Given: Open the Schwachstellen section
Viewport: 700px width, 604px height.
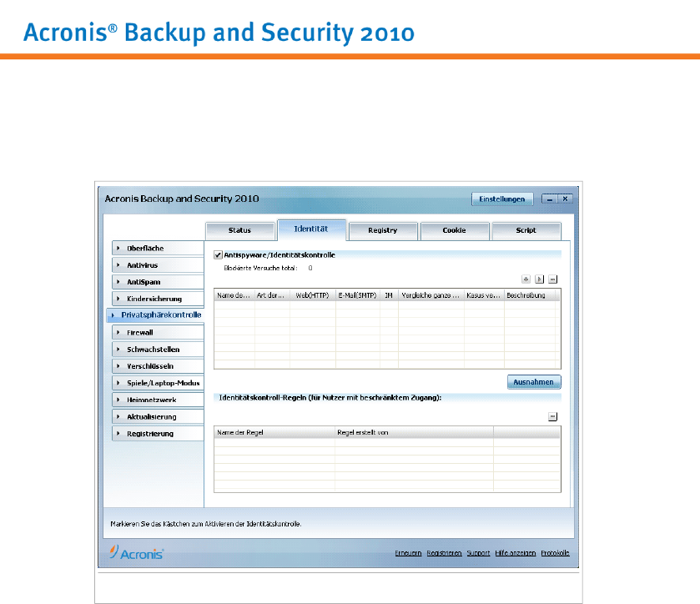Looking at the screenshot, I should [155, 350].
